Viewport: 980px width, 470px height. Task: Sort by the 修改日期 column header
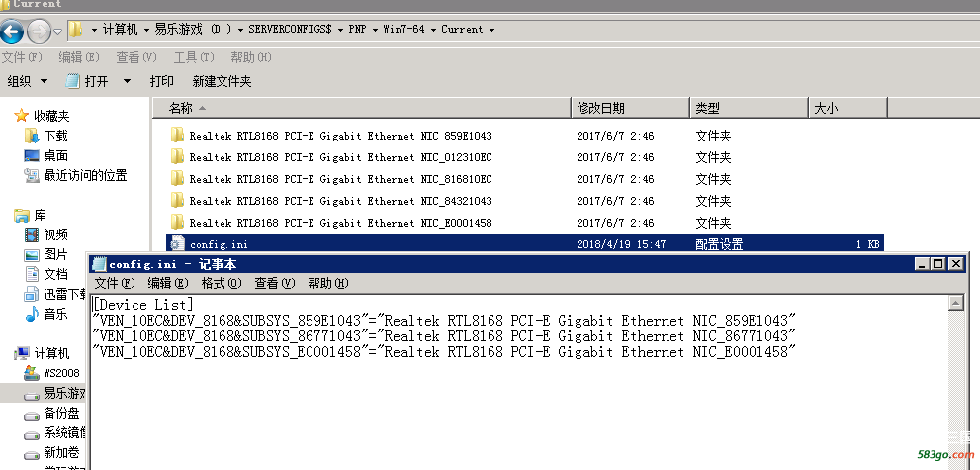tap(631, 108)
